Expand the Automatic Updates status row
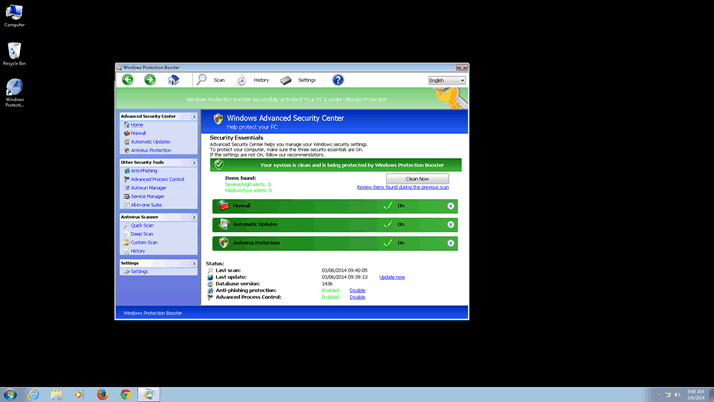 point(451,224)
